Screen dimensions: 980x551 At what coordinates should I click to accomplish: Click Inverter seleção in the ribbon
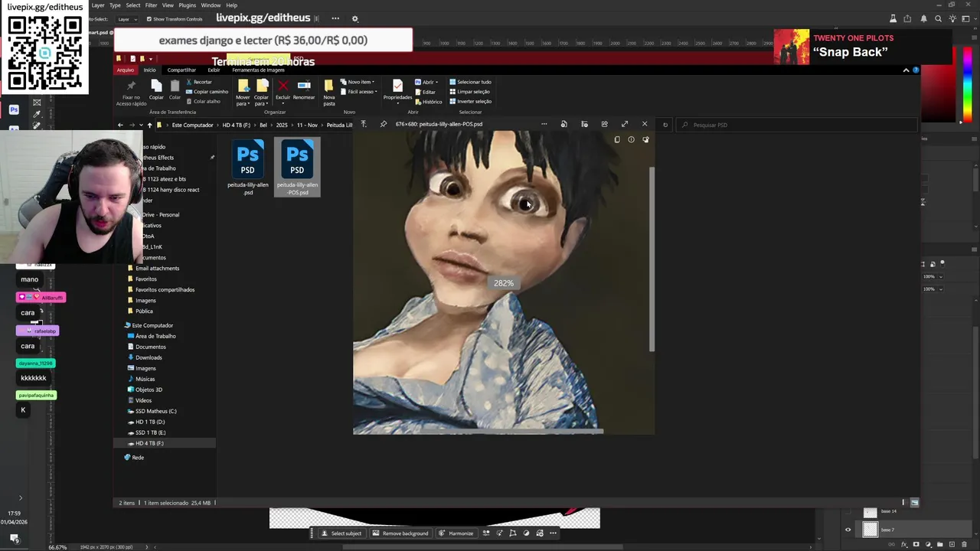(470, 101)
